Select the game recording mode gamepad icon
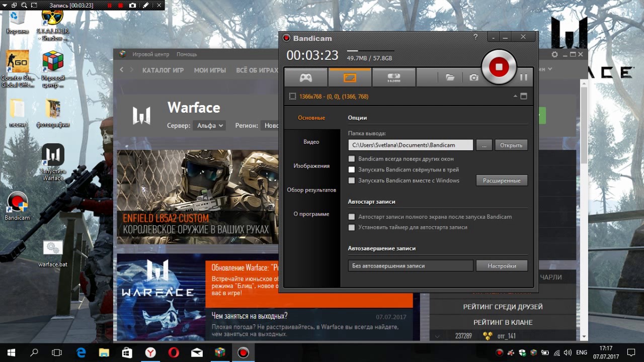The image size is (644, 362). coord(306,77)
